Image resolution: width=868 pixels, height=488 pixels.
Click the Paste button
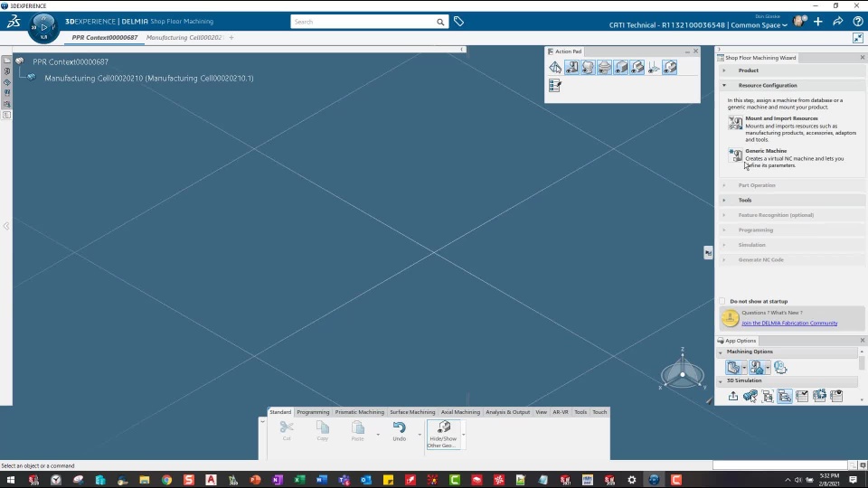tap(358, 431)
